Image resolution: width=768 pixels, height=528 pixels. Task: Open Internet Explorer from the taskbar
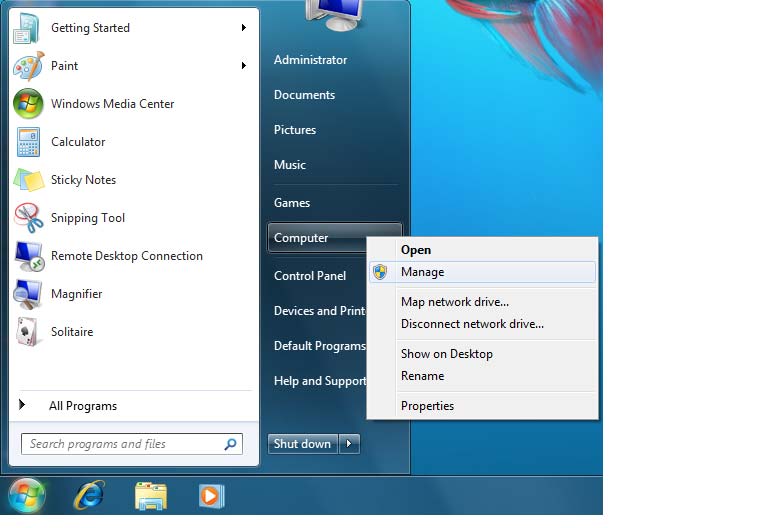(x=89, y=495)
